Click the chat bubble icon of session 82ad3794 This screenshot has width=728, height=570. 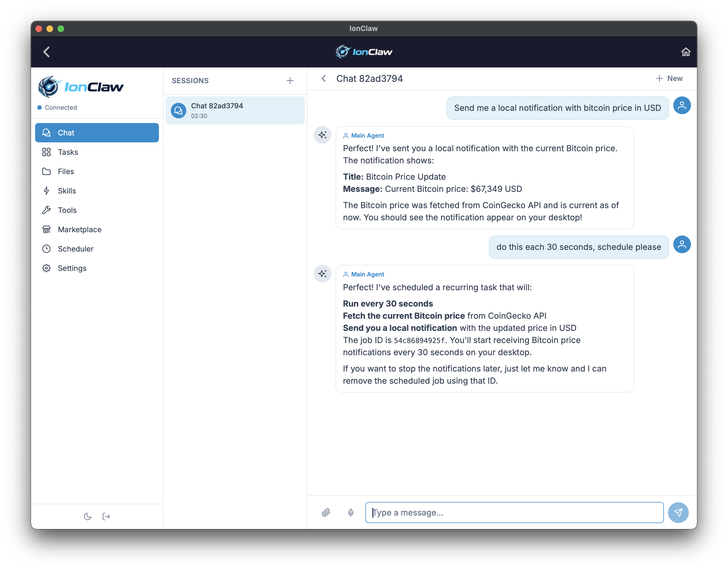[x=179, y=111]
